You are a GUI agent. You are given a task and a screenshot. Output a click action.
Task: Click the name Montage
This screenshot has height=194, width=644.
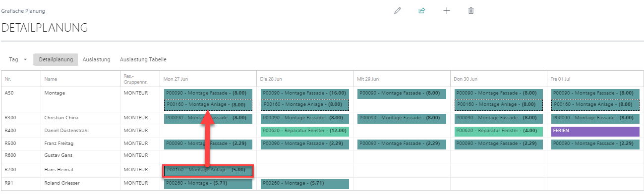55,93
